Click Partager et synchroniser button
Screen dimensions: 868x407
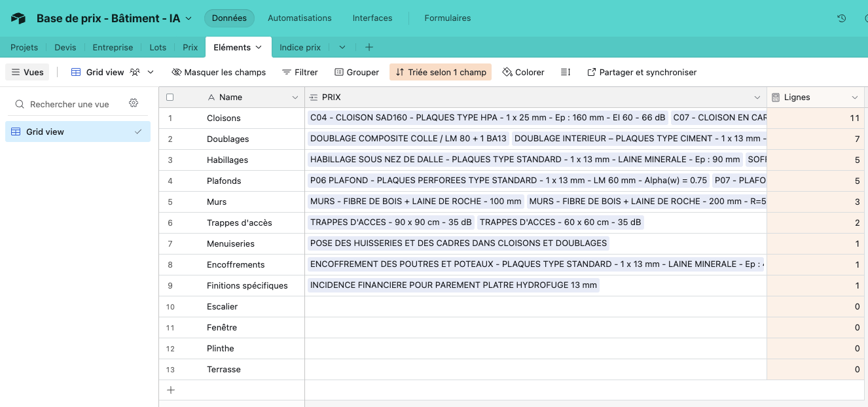click(x=642, y=72)
